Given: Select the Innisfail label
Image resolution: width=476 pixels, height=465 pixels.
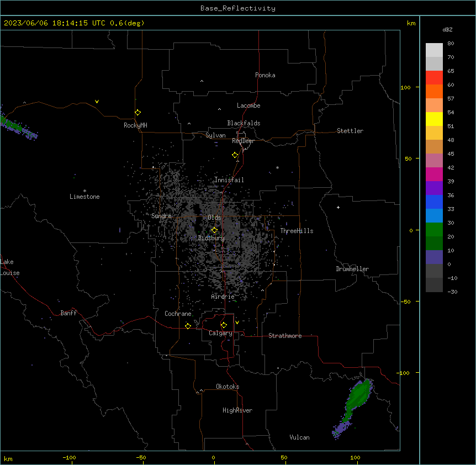Looking at the screenshot, I should point(229,180).
